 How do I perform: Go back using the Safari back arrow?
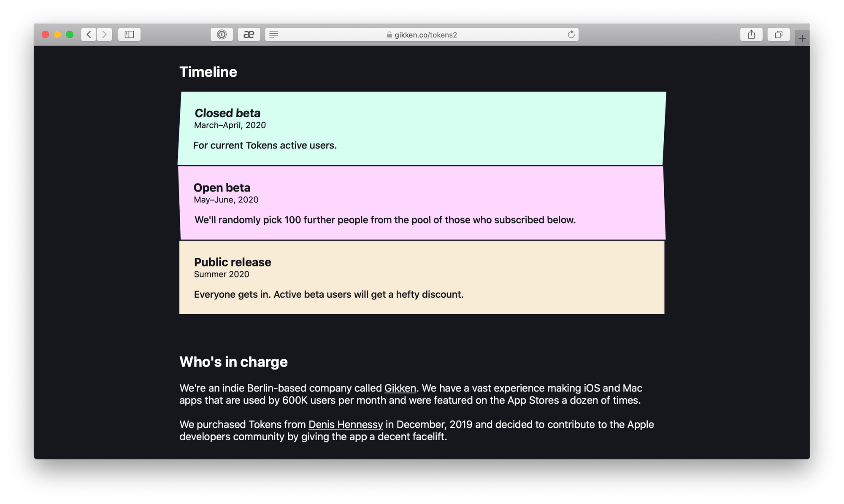pos(89,35)
